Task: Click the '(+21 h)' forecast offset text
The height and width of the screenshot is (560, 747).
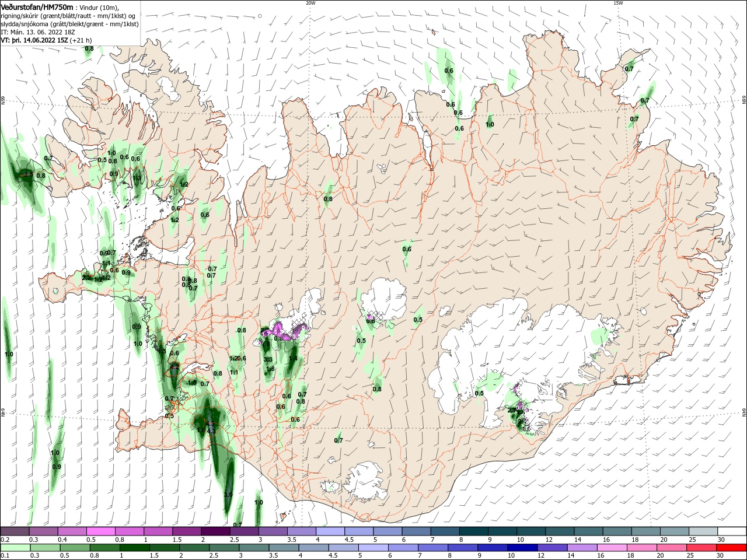Action: click(81, 40)
